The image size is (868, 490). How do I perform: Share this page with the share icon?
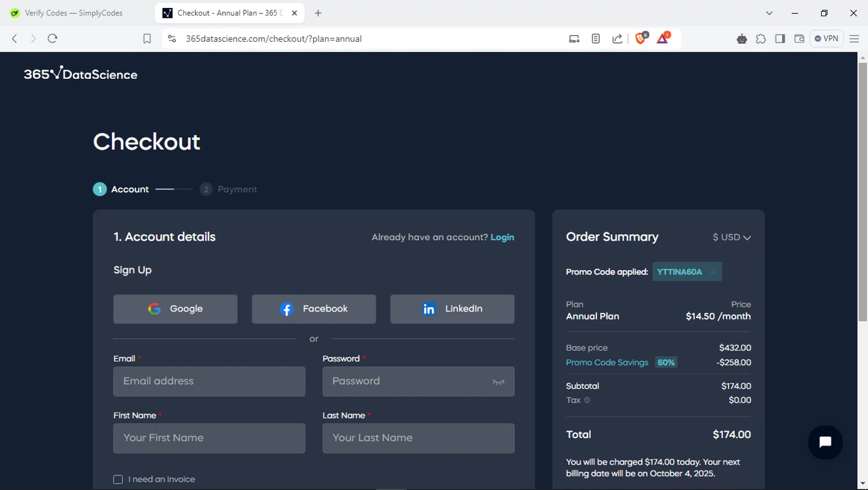point(617,39)
